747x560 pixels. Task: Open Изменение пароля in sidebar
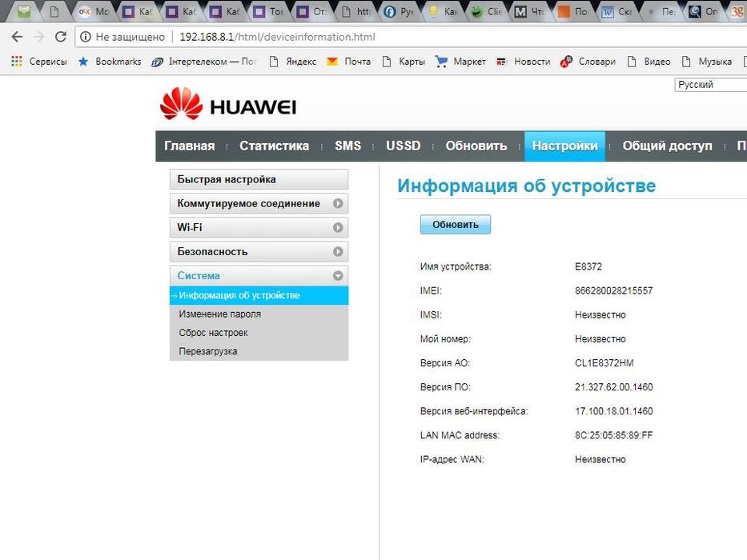(219, 314)
